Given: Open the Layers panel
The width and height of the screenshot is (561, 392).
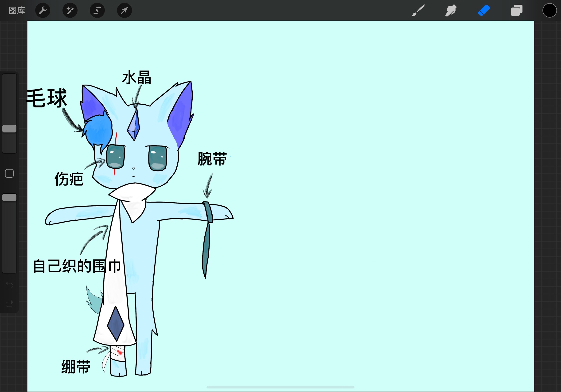Looking at the screenshot, I should click(x=517, y=10).
